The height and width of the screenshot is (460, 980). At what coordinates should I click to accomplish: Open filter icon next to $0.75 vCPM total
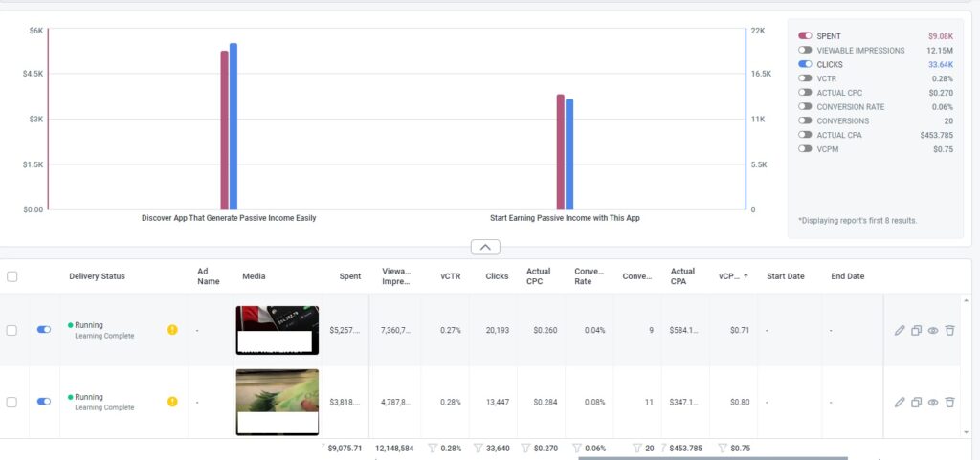point(722,448)
